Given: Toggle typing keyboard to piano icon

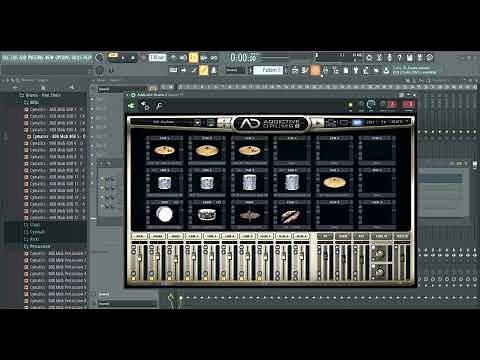Looking at the screenshot, I should pos(173,70).
